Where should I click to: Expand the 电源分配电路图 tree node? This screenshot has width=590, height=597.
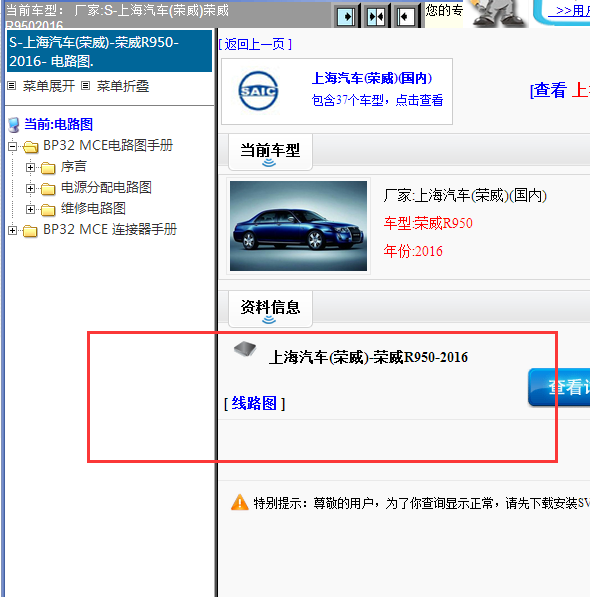30,188
